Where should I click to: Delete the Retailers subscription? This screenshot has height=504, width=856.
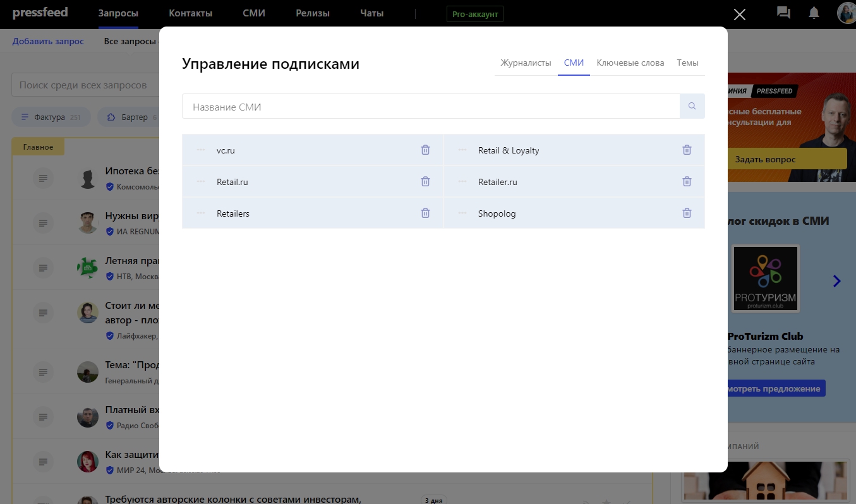point(425,213)
